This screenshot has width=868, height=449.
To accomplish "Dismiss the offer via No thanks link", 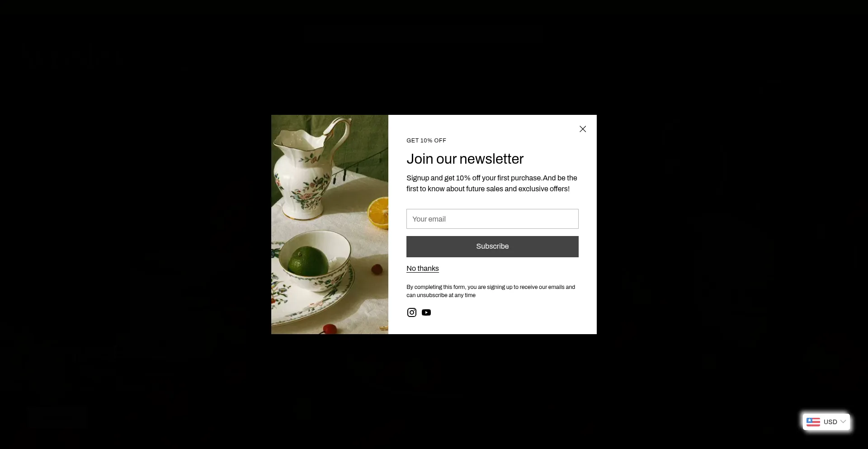I will (x=423, y=269).
